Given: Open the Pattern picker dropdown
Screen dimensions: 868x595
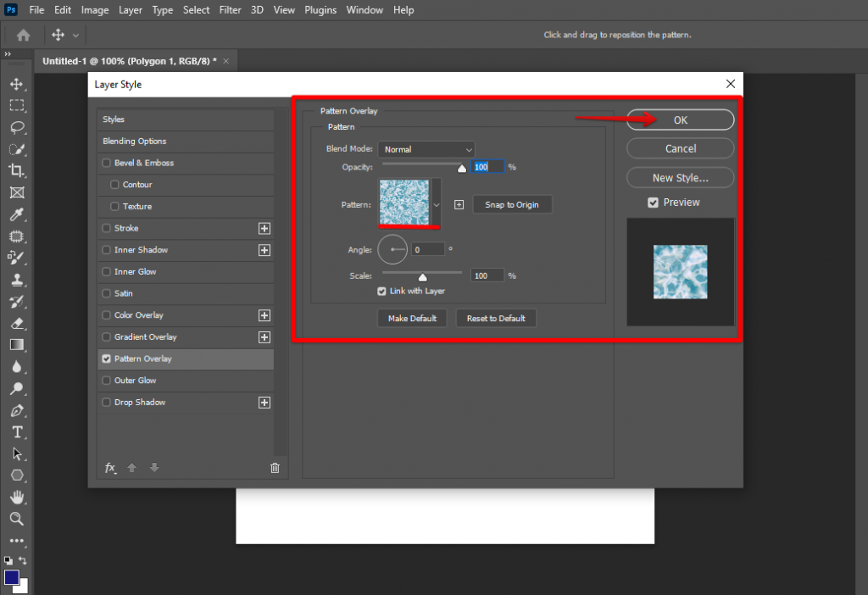Looking at the screenshot, I should [437, 203].
